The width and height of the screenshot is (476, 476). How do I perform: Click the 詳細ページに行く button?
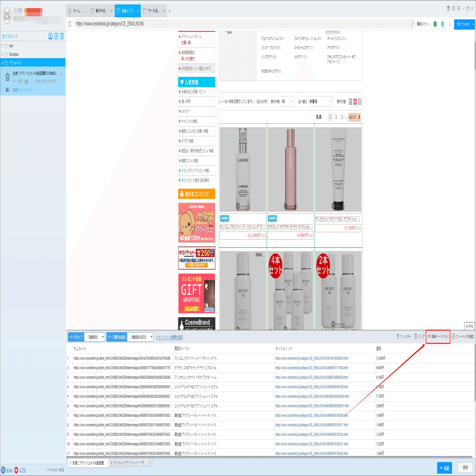tap(438, 337)
